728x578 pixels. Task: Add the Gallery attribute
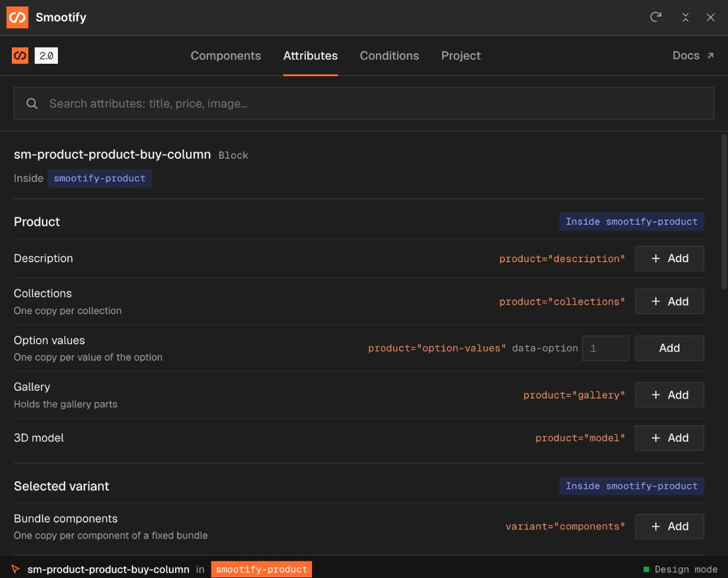669,395
